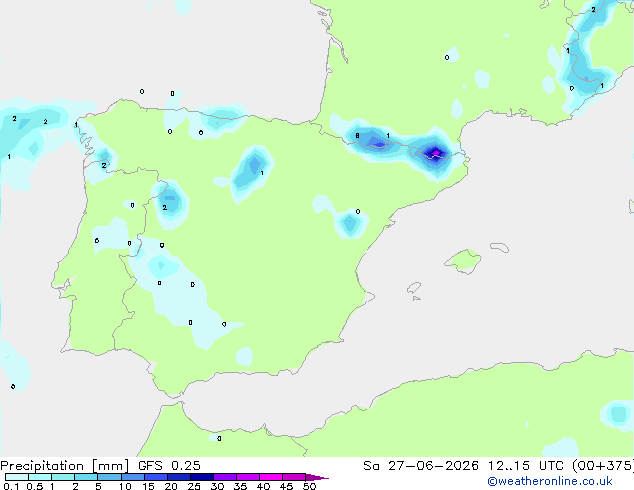Click the "Sa 27-06-2026" date text
The width and height of the screenshot is (634, 490).
(x=421, y=466)
